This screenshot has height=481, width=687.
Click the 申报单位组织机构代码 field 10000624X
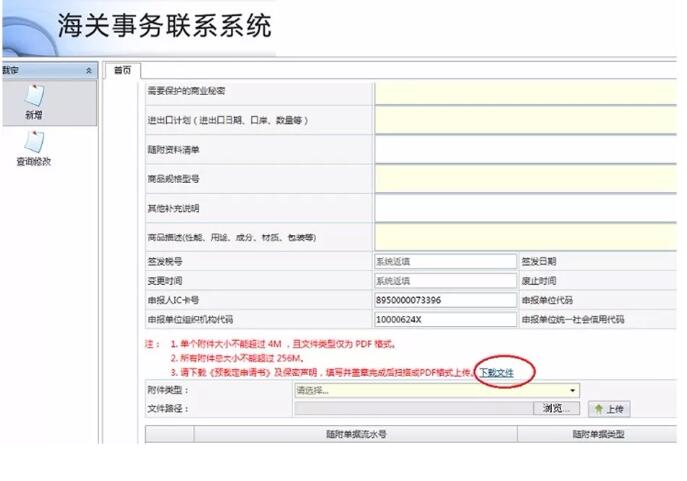pos(445,319)
